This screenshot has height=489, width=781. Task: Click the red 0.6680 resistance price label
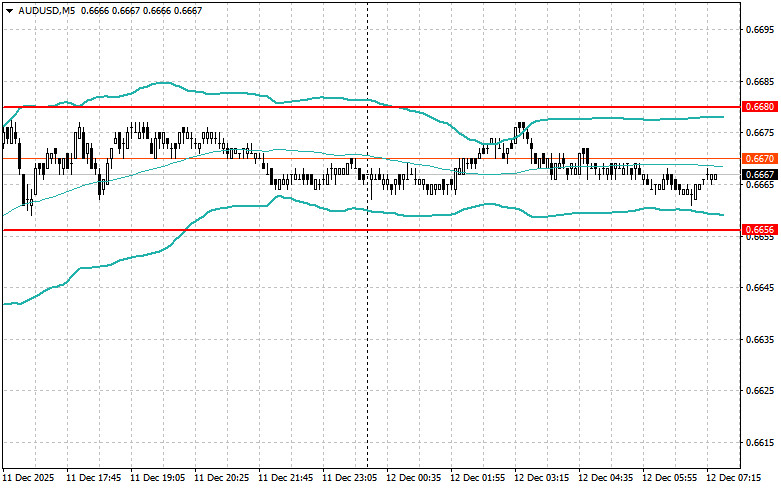coord(760,107)
